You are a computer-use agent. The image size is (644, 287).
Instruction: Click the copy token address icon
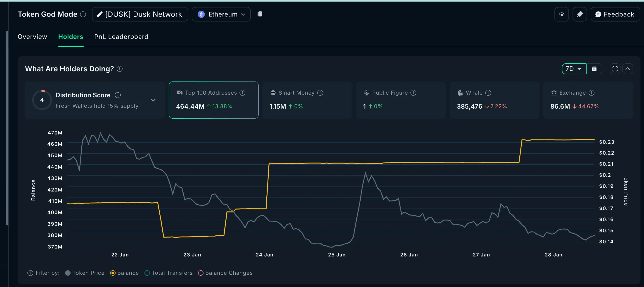tap(260, 14)
